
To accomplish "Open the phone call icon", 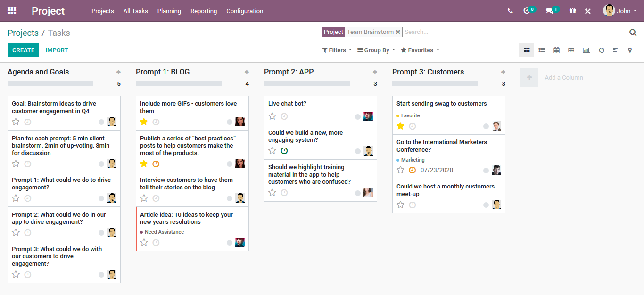I will (510, 11).
